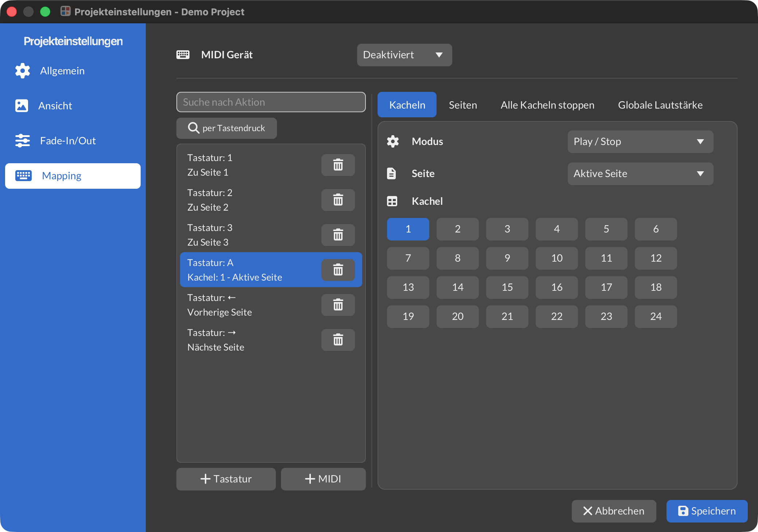The height and width of the screenshot is (532, 758).
Task: Open the Aktive Seite dropdown
Action: click(640, 174)
